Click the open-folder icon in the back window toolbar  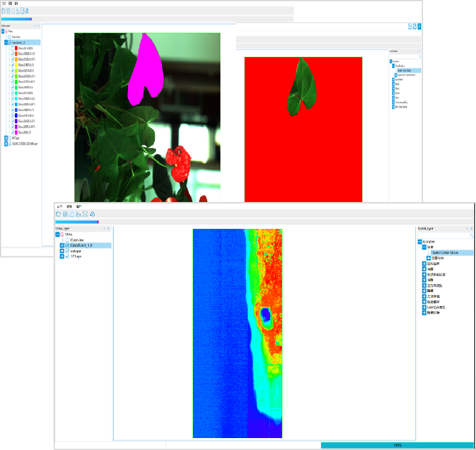3,11
